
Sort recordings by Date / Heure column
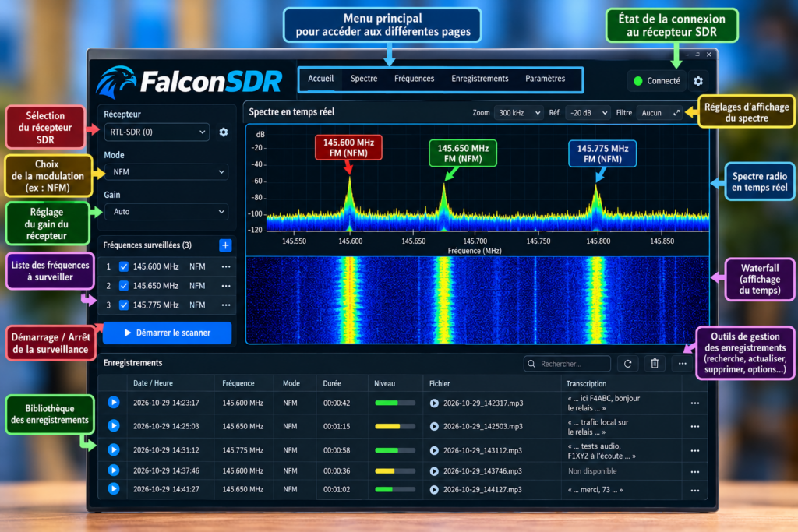pos(153,383)
